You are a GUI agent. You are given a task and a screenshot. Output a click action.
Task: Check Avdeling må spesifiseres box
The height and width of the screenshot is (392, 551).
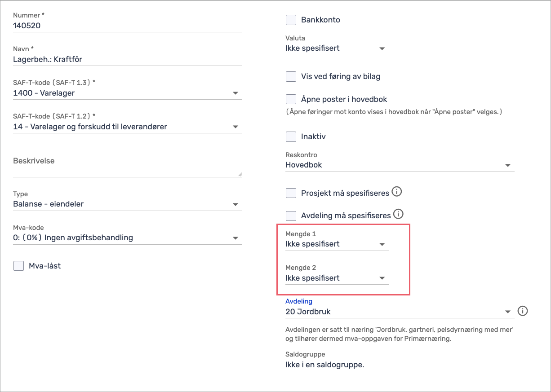tap(291, 216)
